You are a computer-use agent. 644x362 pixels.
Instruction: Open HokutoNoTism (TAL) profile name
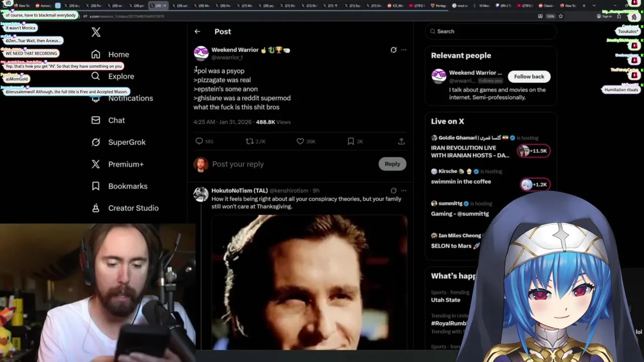point(239,191)
